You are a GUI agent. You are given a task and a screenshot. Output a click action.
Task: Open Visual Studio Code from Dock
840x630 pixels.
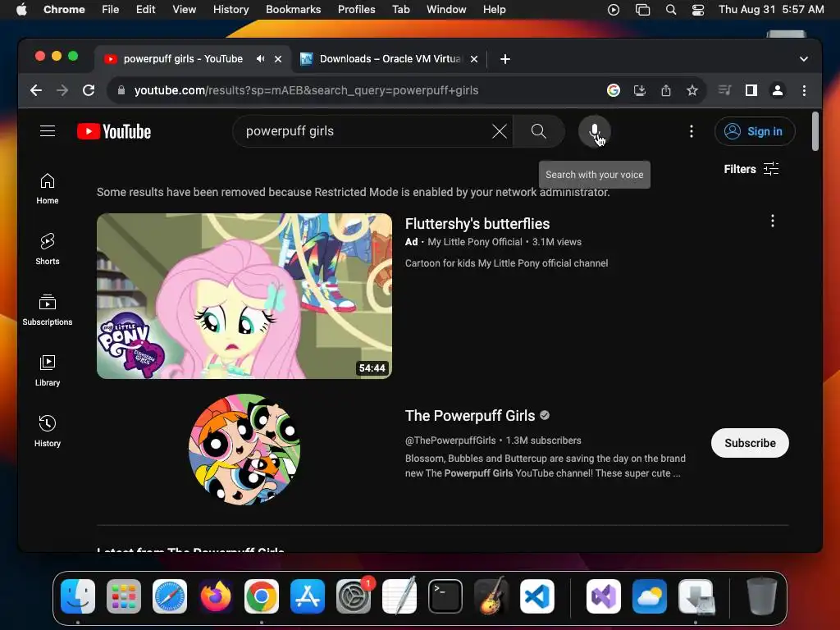coord(536,596)
